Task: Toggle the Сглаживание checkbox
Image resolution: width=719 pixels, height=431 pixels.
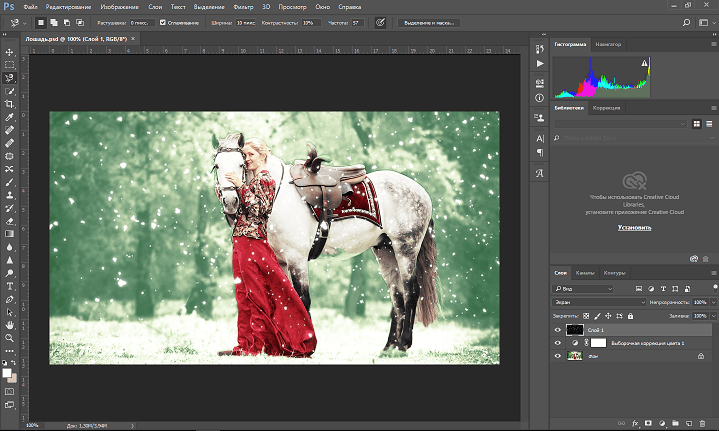Action: point(163,22)
